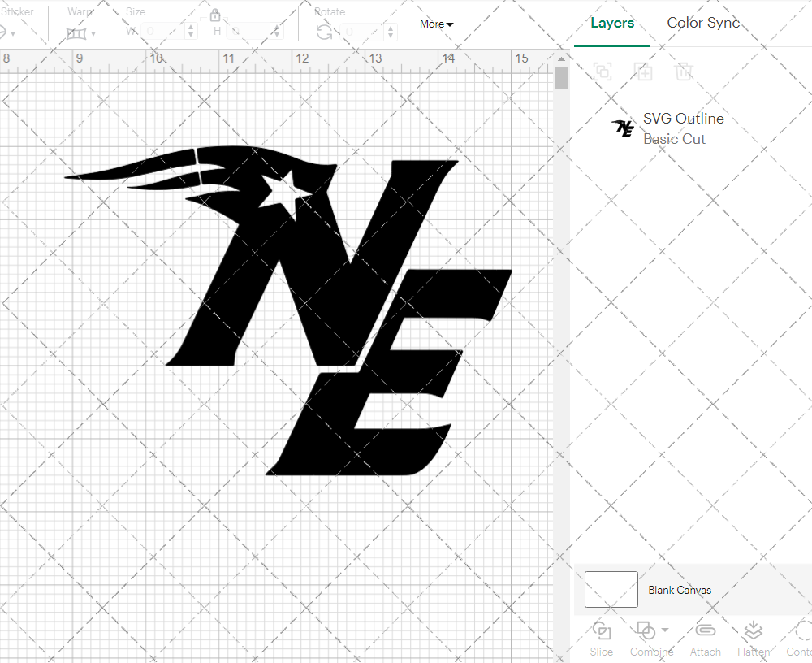Click the Blank Canvas color swatch
Screen dimensions: 812x663
click(611, 590)
